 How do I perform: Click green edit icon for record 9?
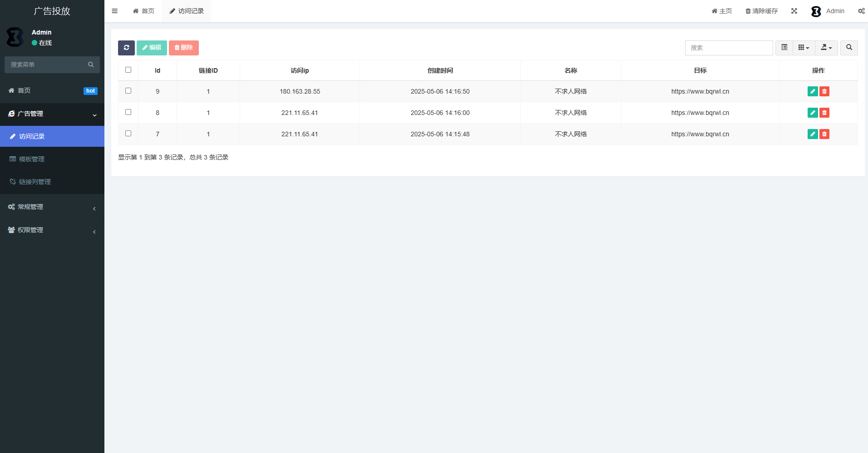click(813, 91)
